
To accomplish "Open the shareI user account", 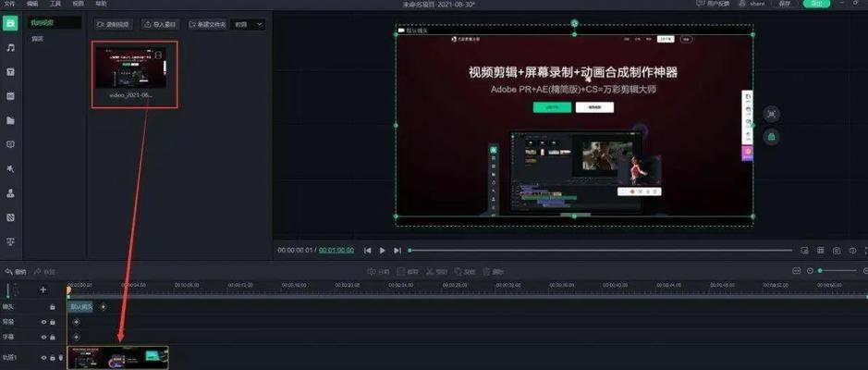I will (x=752, y=4).
